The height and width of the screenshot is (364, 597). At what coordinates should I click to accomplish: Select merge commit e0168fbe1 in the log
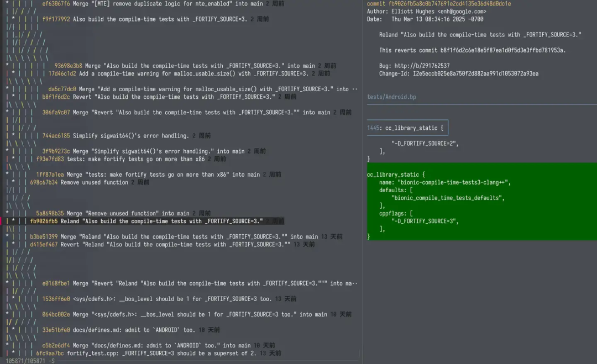click(x=200, y=283)
